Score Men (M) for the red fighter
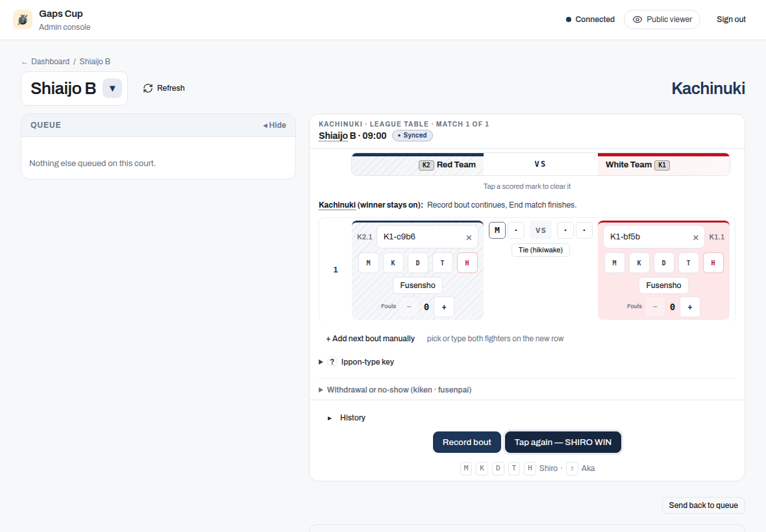This screenshot has width=766, height=532. (368, 263)
